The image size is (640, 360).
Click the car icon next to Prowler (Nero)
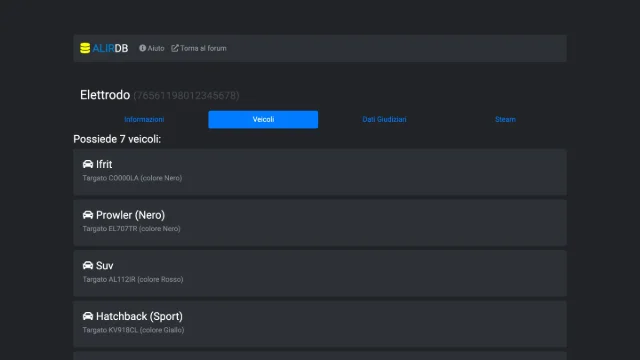(88, 215)
